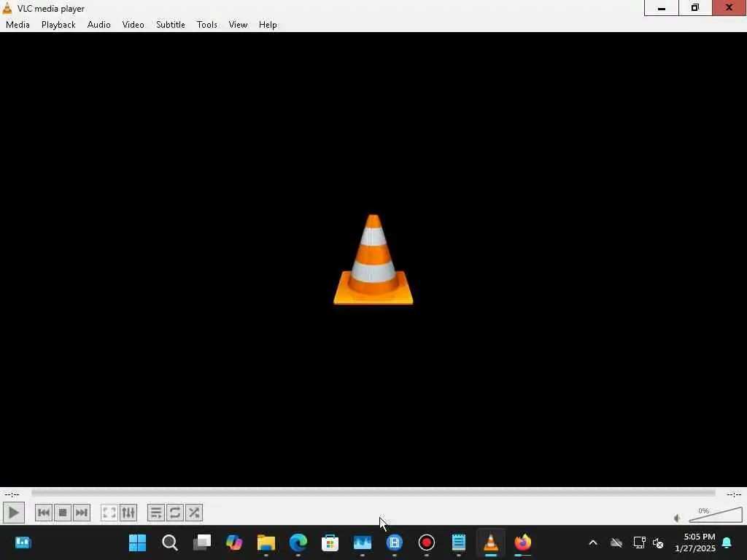This screenshot has height=560, width=747.
Task: Start playback with the Play button
Action: pyautogui.click(x=13, y=513)
